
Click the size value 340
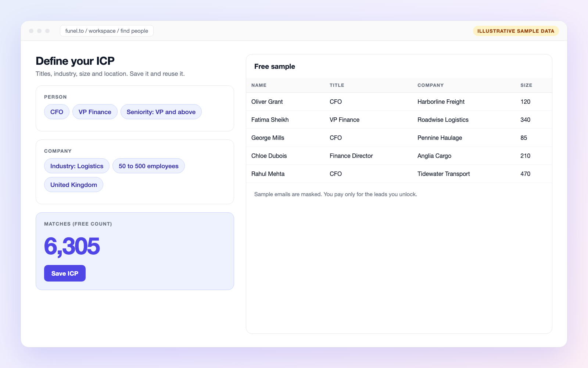pos(525,120)
